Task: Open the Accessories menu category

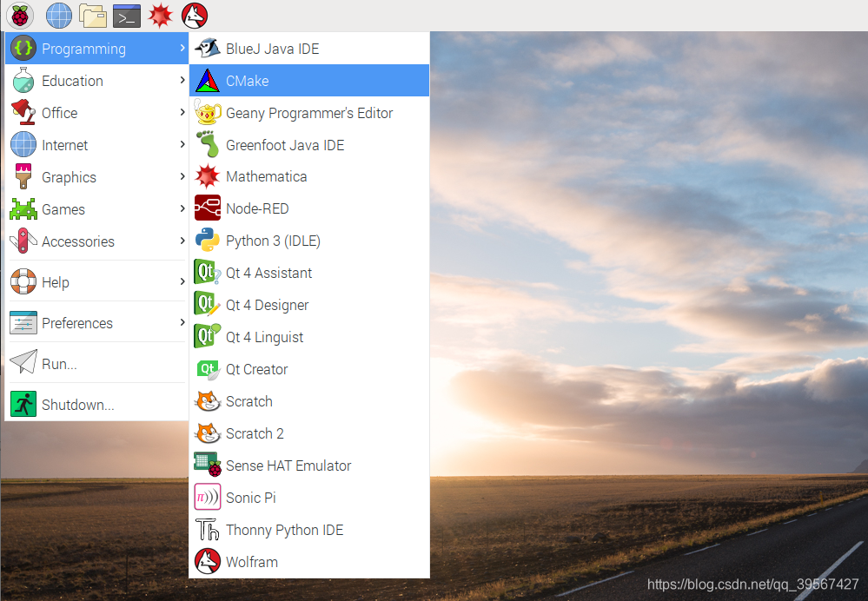Action: pyautogui.click(x=96, y=241)
